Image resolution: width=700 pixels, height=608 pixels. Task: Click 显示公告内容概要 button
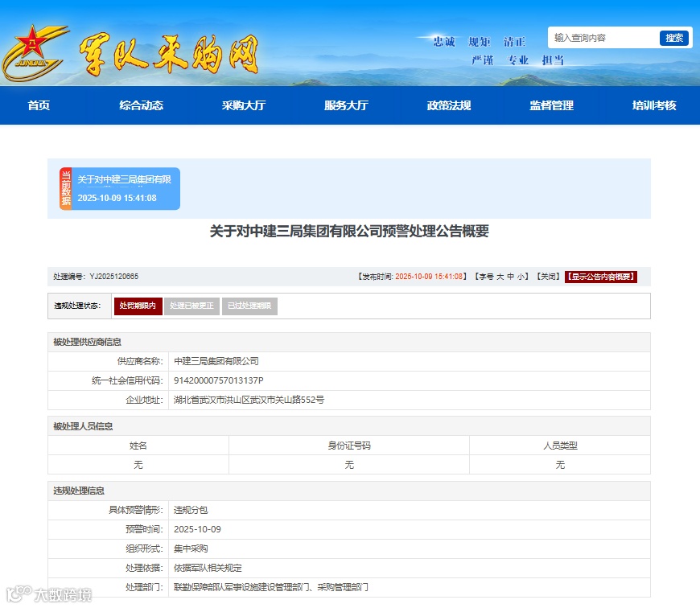601,277
